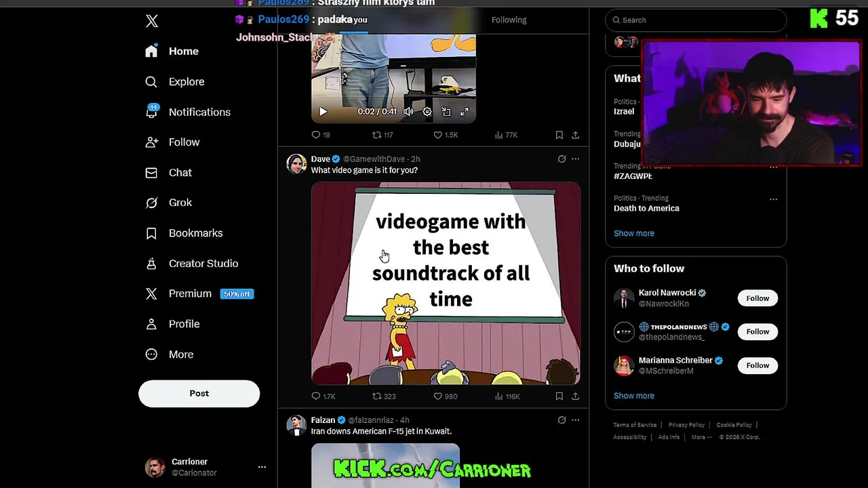View analytics of the 77K views post
The width and height of the screenshot is (868, 488).
pos(506,135)
